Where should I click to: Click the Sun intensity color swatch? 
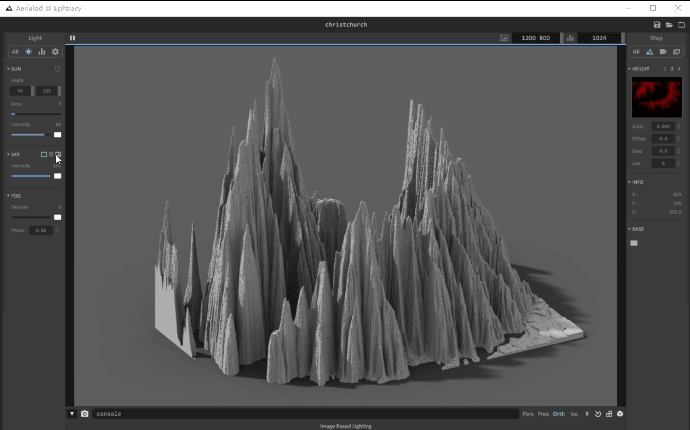pos(57,135)
